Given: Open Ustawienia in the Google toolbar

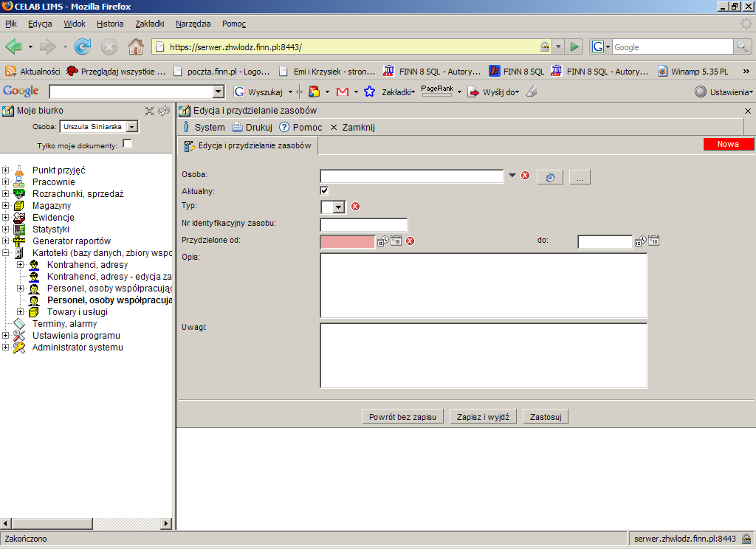Looking at the screenshot, I should tap(724, 91).
